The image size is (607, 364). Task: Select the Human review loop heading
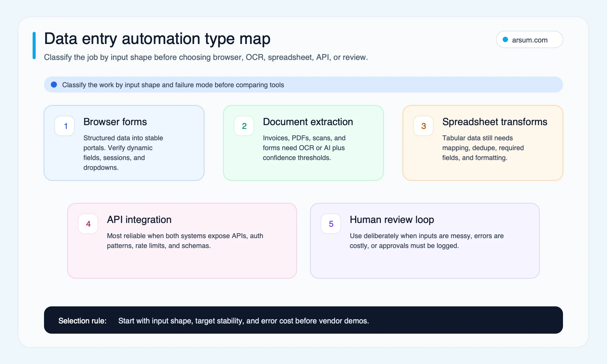[392, 220]
